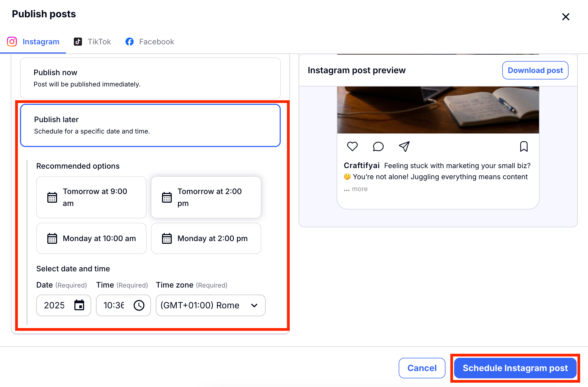Click Schedule Instagram post button

515,368
